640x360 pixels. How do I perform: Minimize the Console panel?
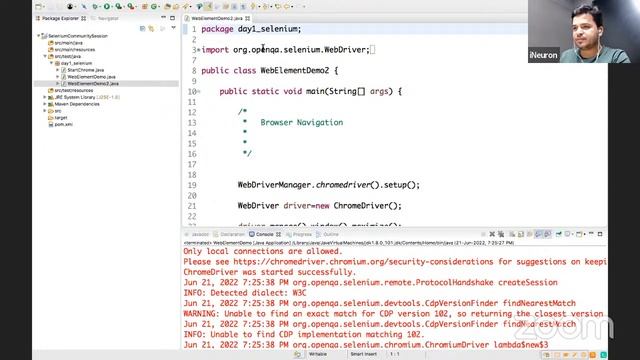point(591,233)
